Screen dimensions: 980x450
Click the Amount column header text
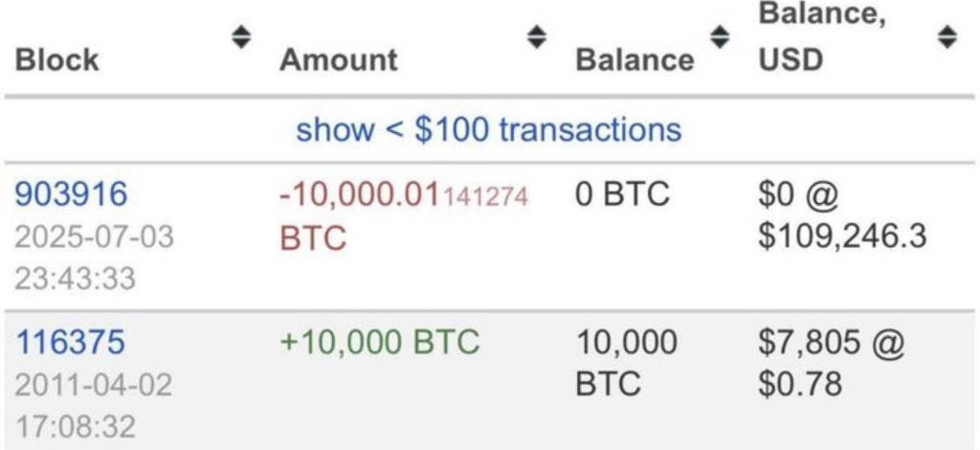pyautogui.click(x=338, y=59)
